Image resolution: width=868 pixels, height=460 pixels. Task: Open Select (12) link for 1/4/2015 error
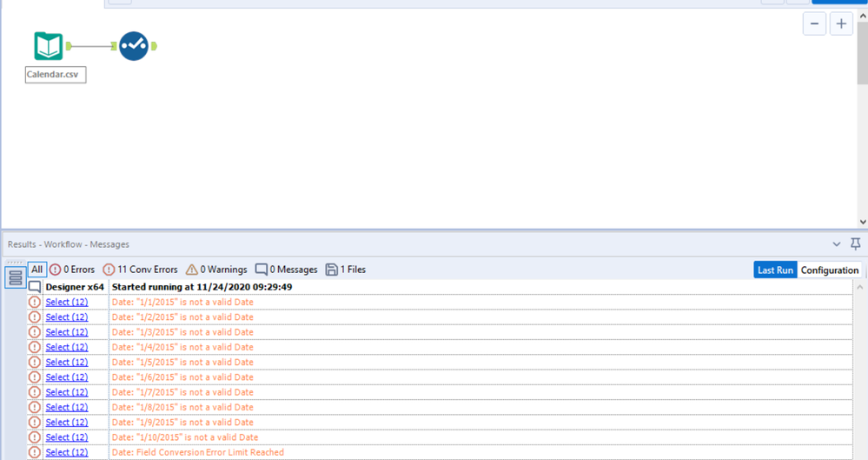coord(66,347)
